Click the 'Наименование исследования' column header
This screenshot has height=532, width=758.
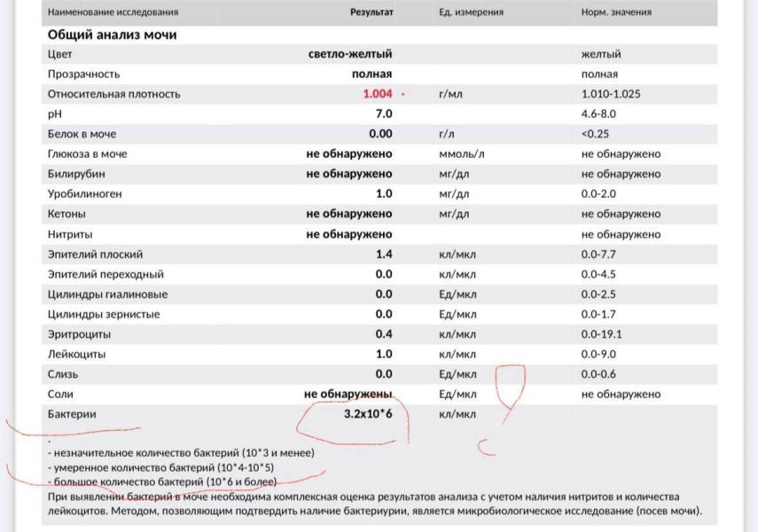point(113,12)
